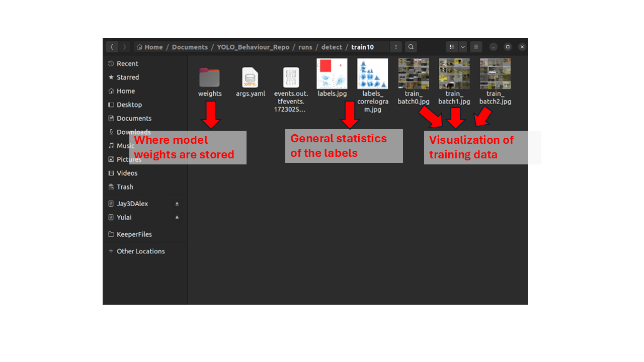Go back with the left arrow button
Viewport: 644px width, 362px height.
(x=112, y=47)
